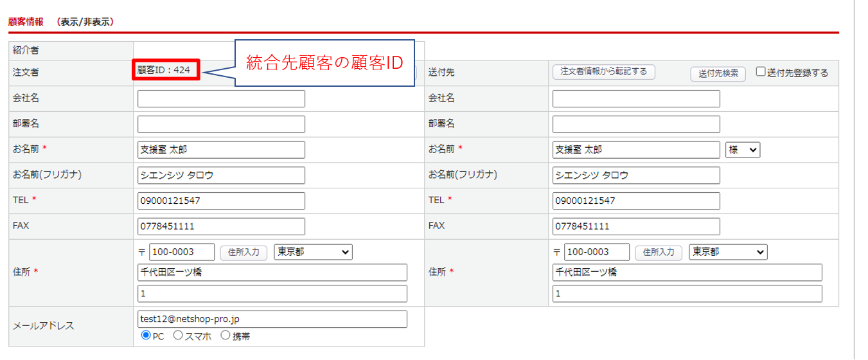Select the PC radio button
Viewport: 868px width, 360px height.
[145, 335]
